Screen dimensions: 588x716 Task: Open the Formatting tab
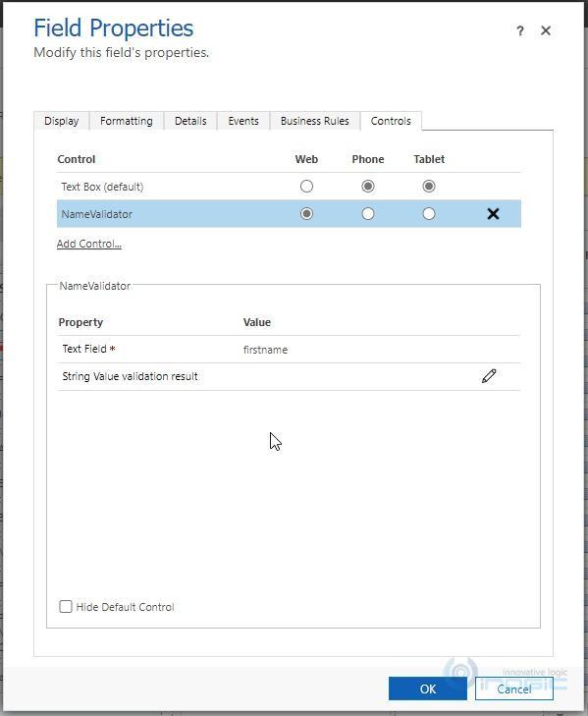(x=127, y=121)
